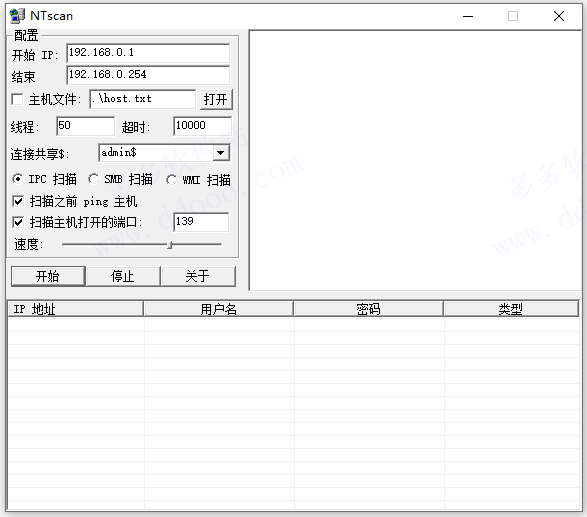Screen dimensions: 587x517
Task: Click the start IP field 192.168.0.1
Action: tap(148, 53)
